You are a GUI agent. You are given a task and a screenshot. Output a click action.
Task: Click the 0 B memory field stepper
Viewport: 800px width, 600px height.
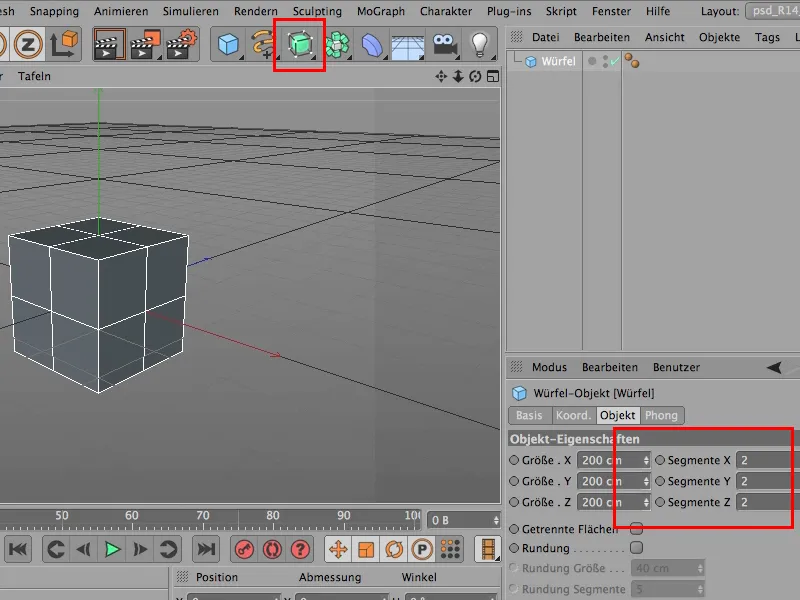496,520
